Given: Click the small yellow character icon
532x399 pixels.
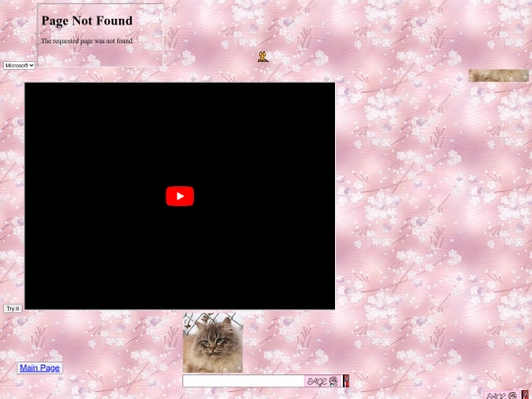Looking at the screenshot, I should coord(263,56).
